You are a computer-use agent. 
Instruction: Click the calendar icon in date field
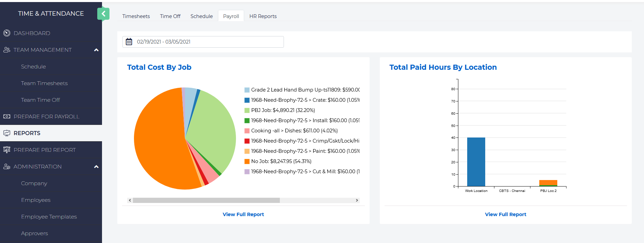129,42
